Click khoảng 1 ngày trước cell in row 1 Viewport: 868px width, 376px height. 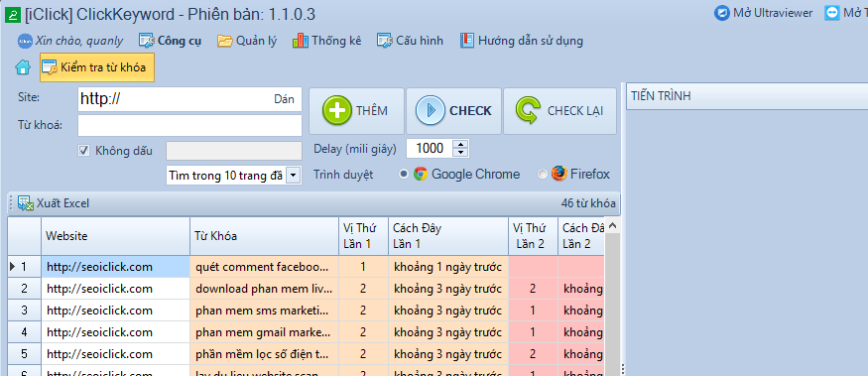point(448,267)
